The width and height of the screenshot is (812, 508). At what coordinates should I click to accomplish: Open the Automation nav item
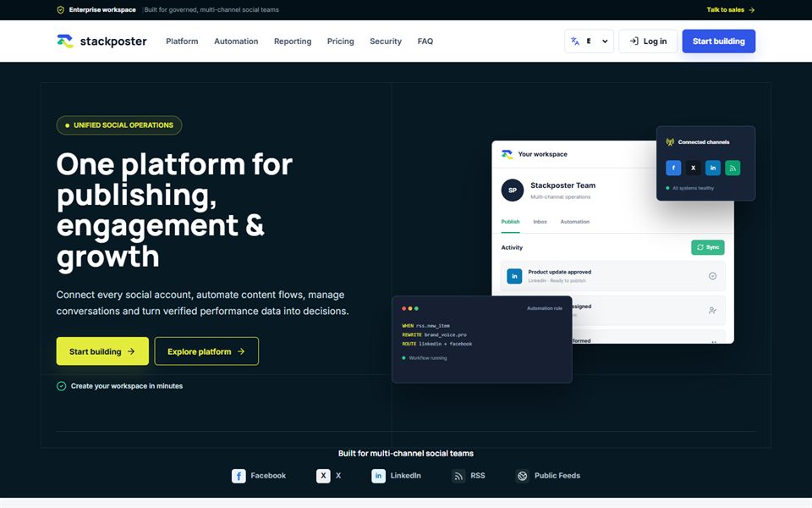[x=236, y=41]
